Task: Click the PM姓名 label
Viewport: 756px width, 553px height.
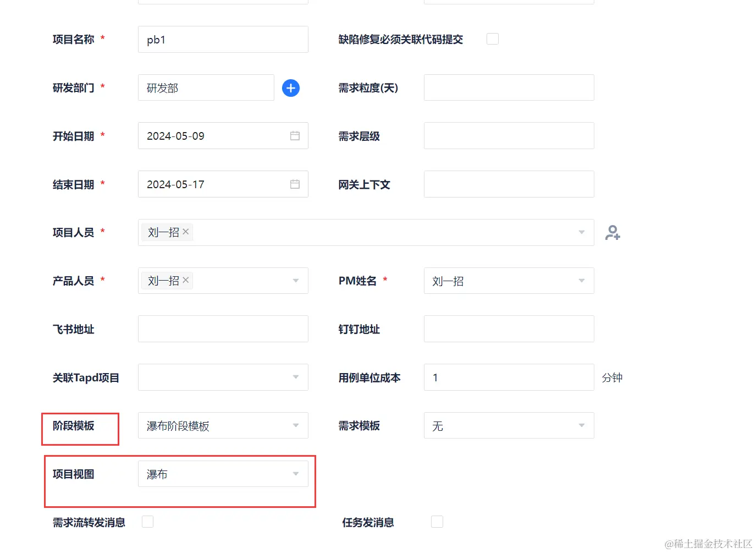Action: tap(357, 281)
